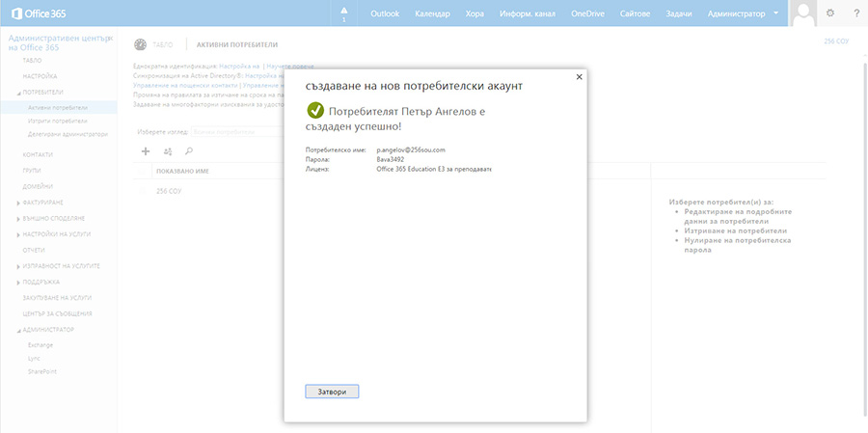Viewport: 868px width, 433px height.
Task: Click the dashboard gauge icon
Action: (x=140, y=45)
